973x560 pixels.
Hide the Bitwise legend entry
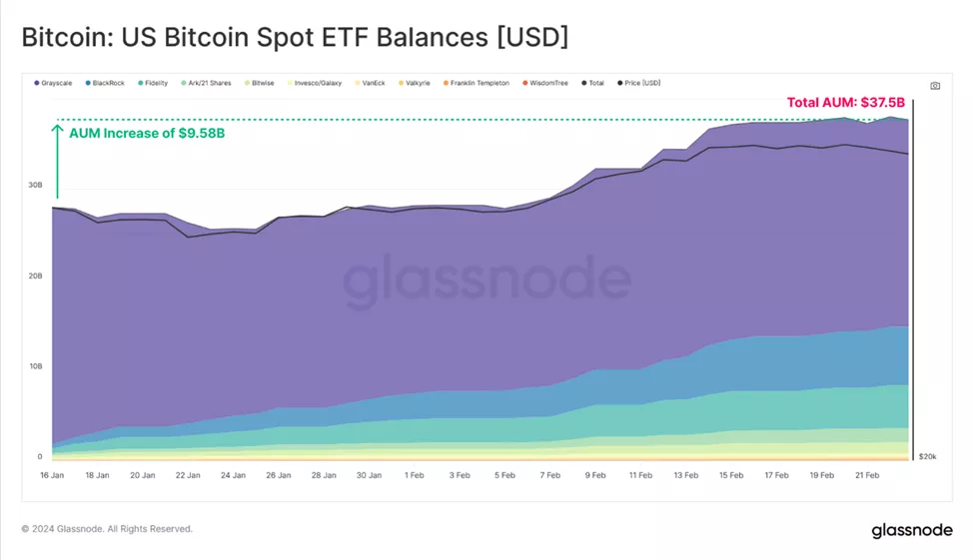[x=260, y=83]
